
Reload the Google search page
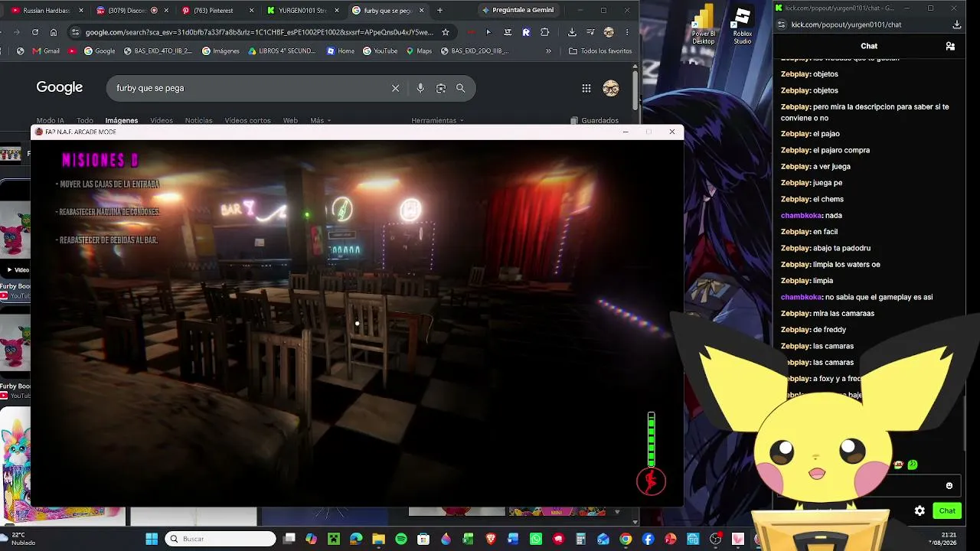tap(35, 32)
